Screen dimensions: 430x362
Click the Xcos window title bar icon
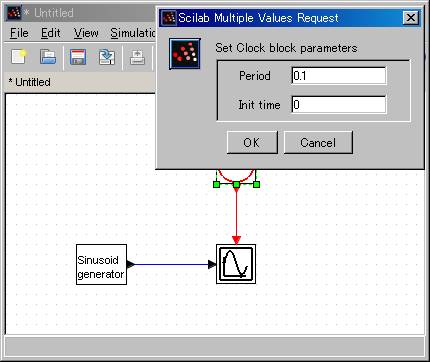[14, 13]
